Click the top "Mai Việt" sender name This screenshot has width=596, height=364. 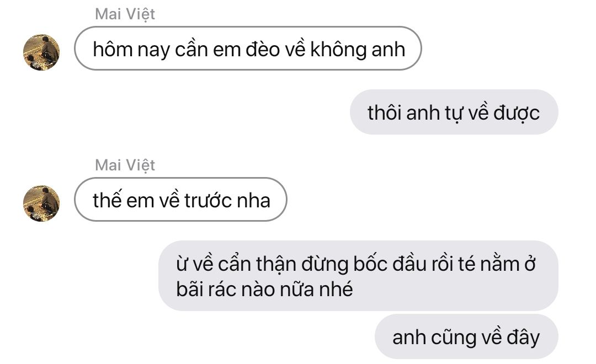(x=125, y=14)
